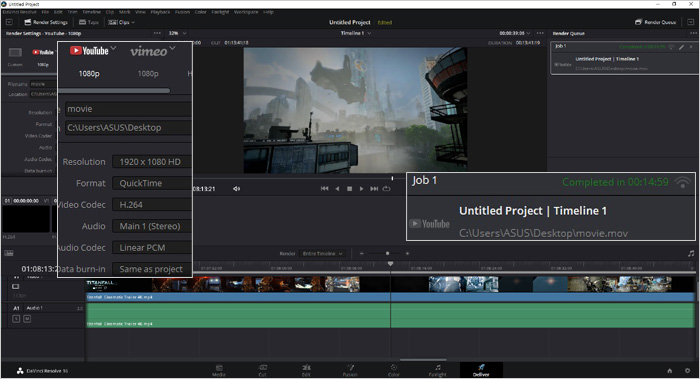Toggle the viewer audio mute speaker icon
700x379 pixels.
[x=237, y=189]
